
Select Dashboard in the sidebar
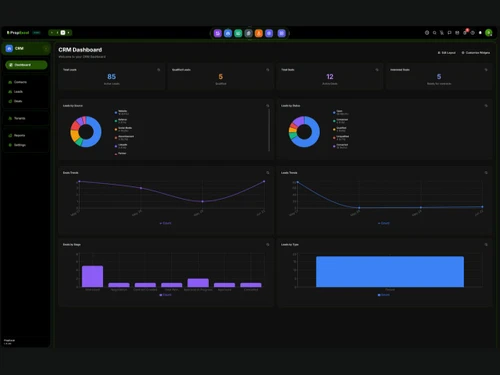click(26, 65)
